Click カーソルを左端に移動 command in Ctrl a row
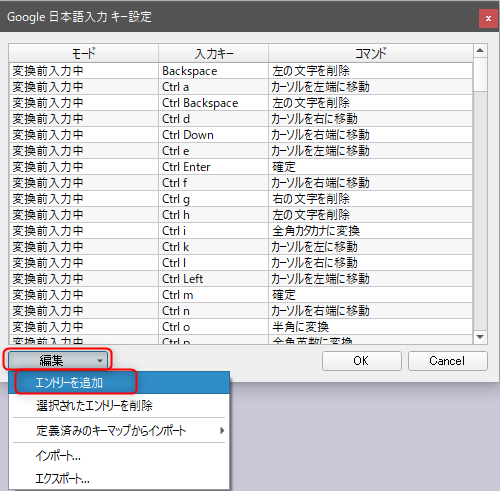The height and width of the screenshot is (491, 500). pyautogui.click(x=371, y=87)
